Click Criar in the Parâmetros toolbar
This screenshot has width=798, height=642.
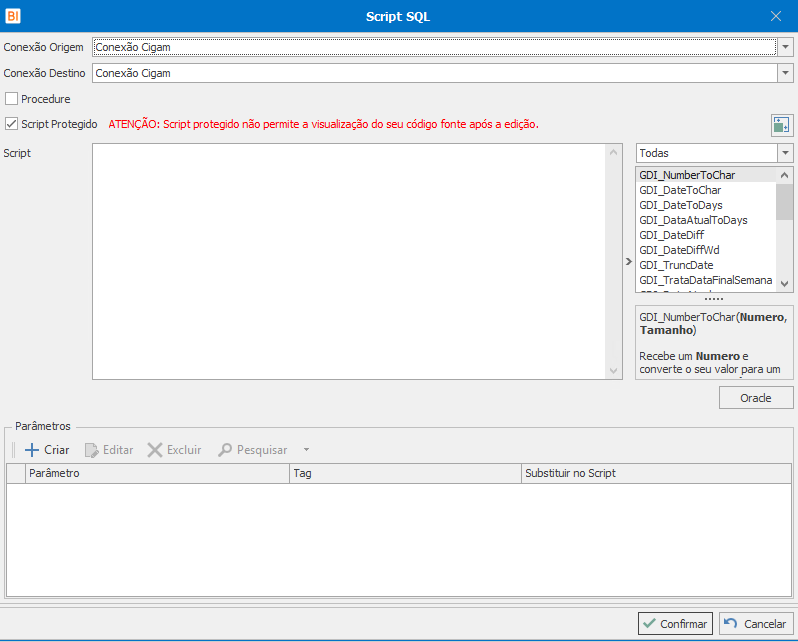47,450
